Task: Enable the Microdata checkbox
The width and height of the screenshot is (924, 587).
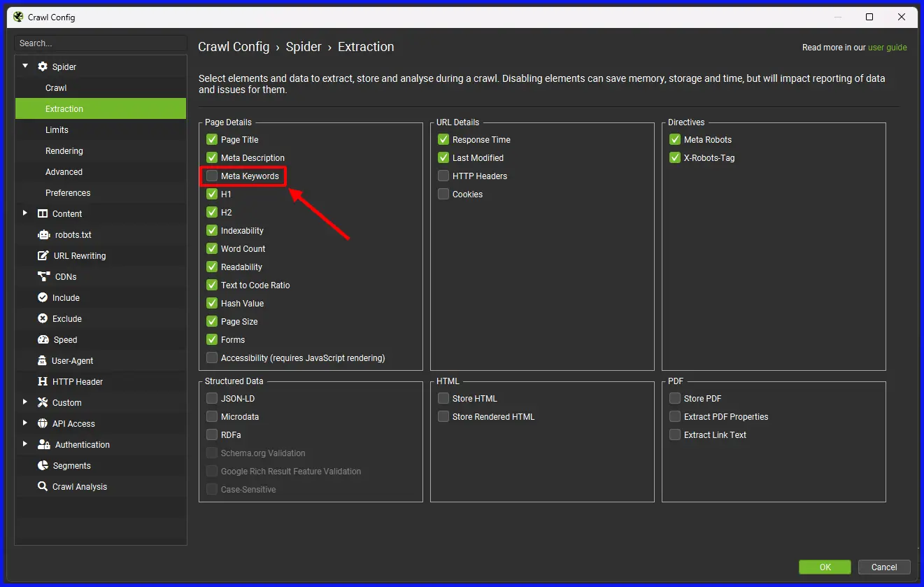Action: click(212, 416)
